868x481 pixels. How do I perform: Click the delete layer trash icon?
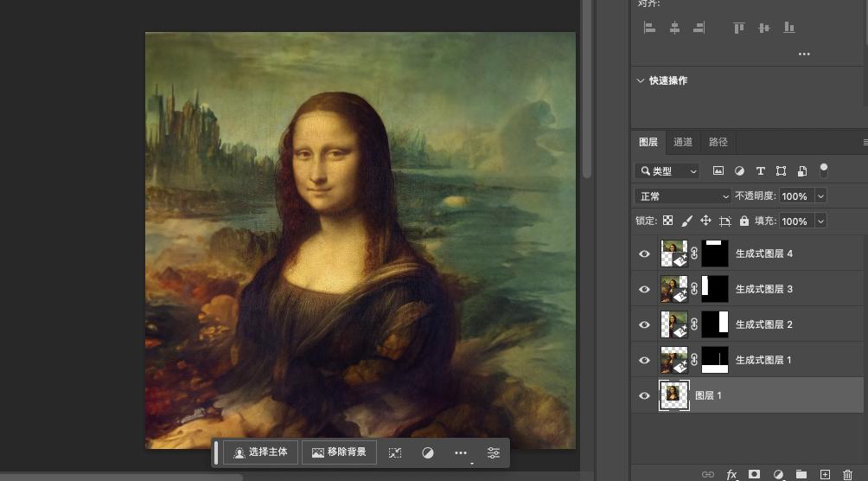coord(847,474)
